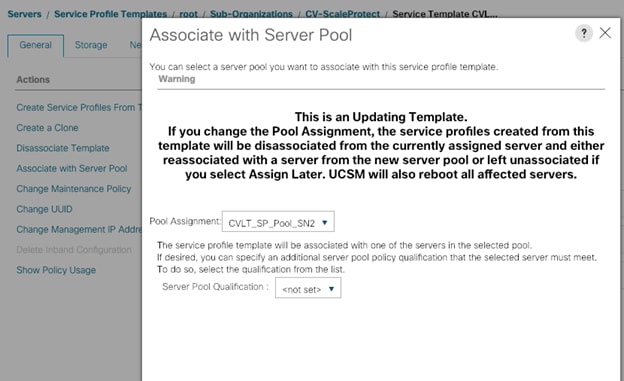Screen dimensions: 624x381
Task: Click the Change Maintenance Policy action
Action: coord(74,189)
